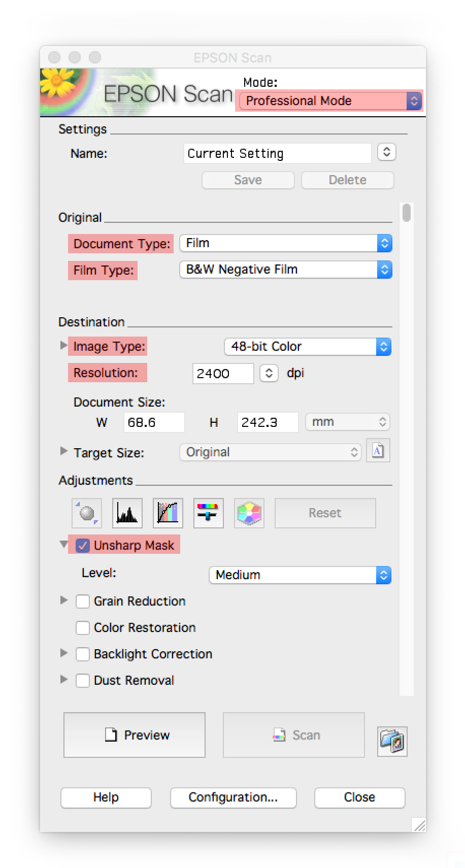Image resolution: width=465 pixels, height=868 pixels.
Task: Open the Configuration dialog button
Action: click(234, 797)
